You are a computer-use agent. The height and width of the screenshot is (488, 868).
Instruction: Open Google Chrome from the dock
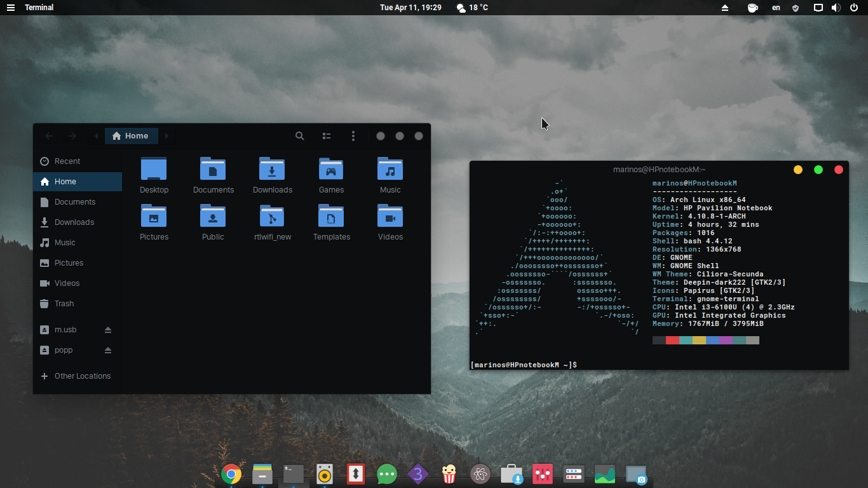tap(231, 474)
